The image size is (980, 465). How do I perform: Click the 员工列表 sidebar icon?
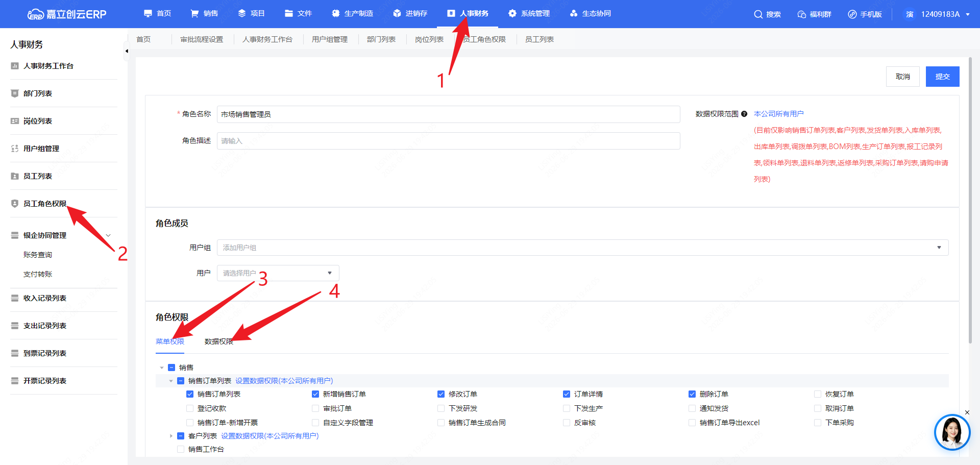[15, 176]
